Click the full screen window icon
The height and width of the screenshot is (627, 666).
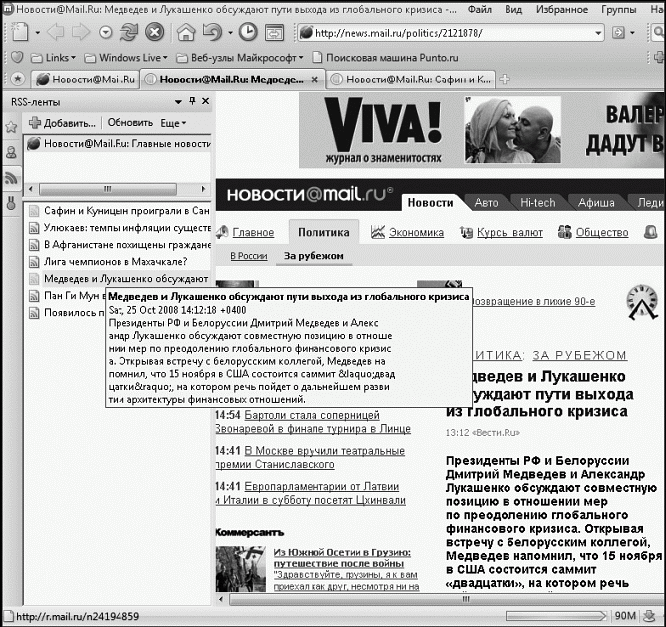274,33
